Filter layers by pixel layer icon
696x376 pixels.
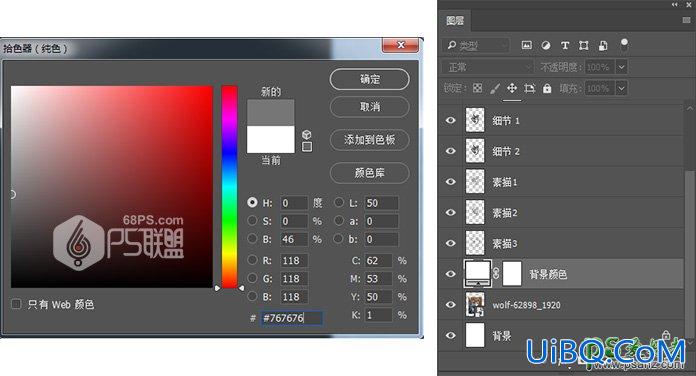[527, 45]
